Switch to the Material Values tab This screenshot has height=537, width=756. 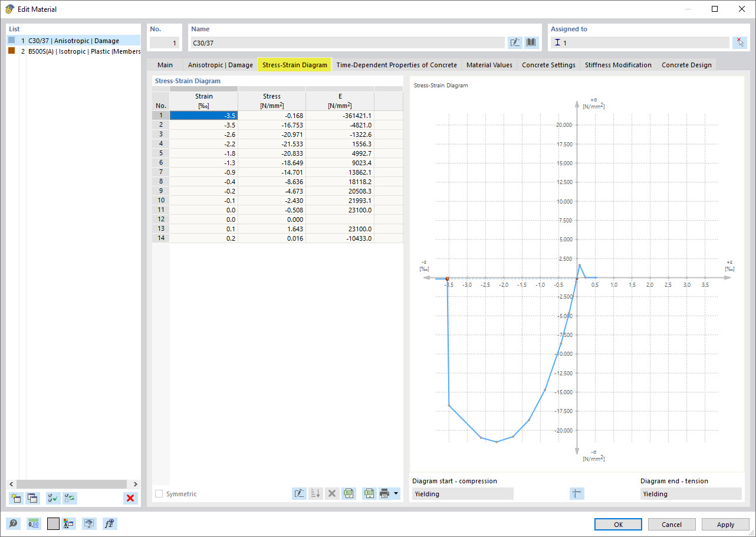pyautogui.click(x=489, y=65)
